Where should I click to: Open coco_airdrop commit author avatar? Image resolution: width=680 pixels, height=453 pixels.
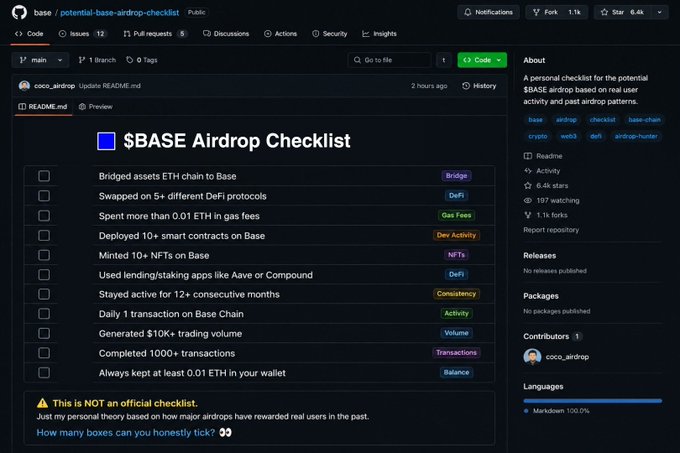[24, 86]
